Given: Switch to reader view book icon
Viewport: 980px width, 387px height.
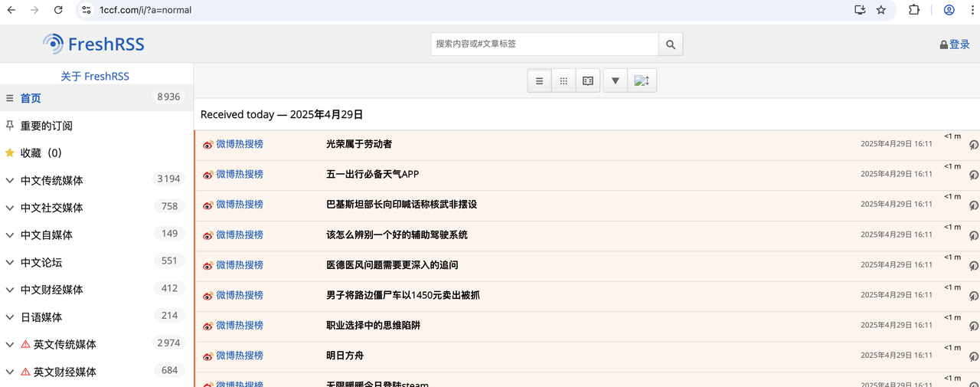Looking at the screenshot, I should point(588,80).
